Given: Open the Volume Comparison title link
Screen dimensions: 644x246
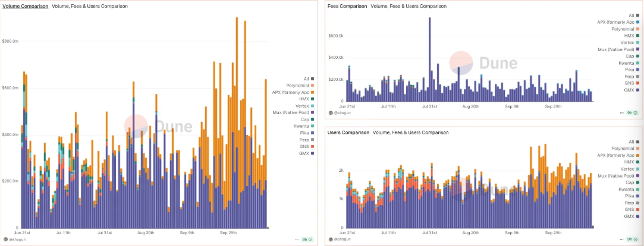Looking at the screenshot, I should click(26, 6).
